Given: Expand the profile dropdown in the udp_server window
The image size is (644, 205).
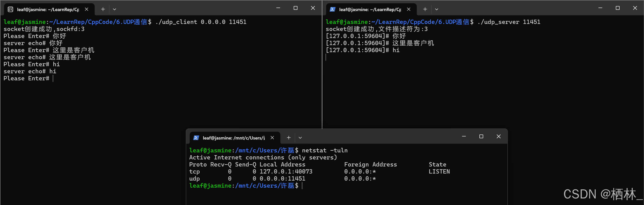Looking at the screenshot, I should click(x=437, y=9).
